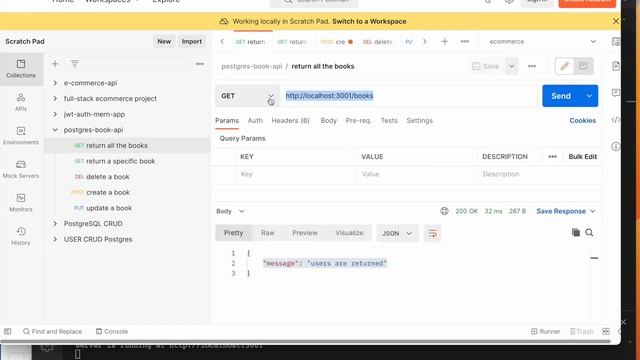Screen dimensions: 640x360
Task: Switch to the Tests tab
Action: pyautogui.click(x=389, y=120)
